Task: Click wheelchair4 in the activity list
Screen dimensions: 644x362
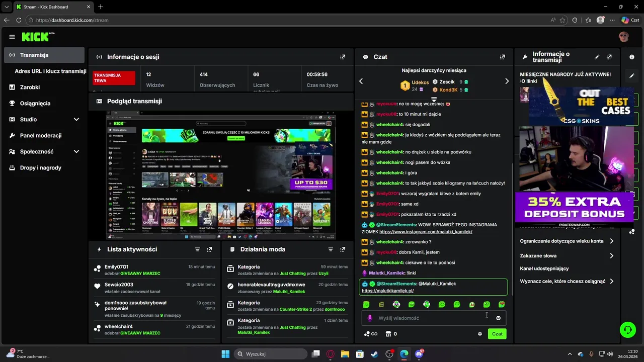Action: tap(119, 326)
